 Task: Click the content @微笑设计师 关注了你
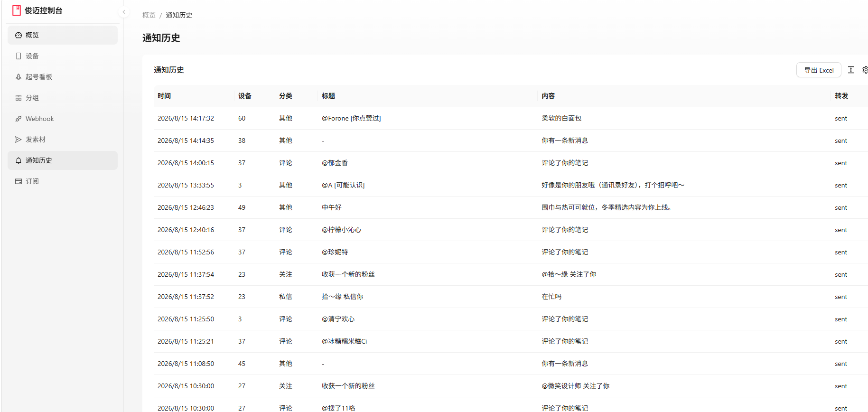pyautogui.click(x=576, y=386)
